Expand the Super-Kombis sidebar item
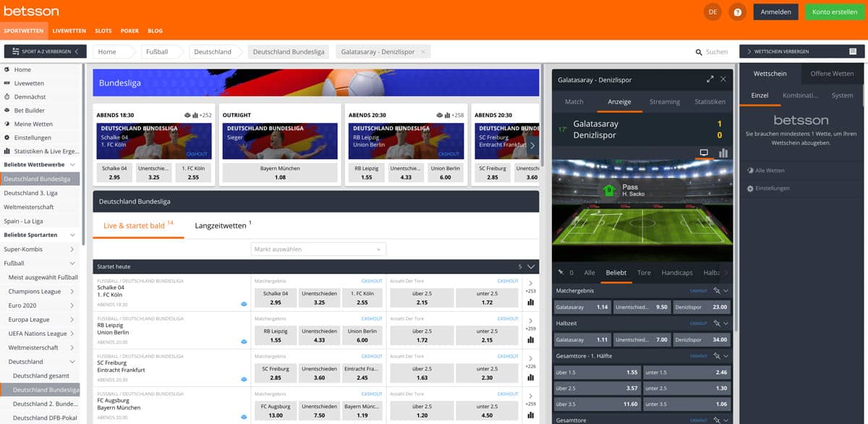The width and height of the screenshot is (868, 424). 72,249
